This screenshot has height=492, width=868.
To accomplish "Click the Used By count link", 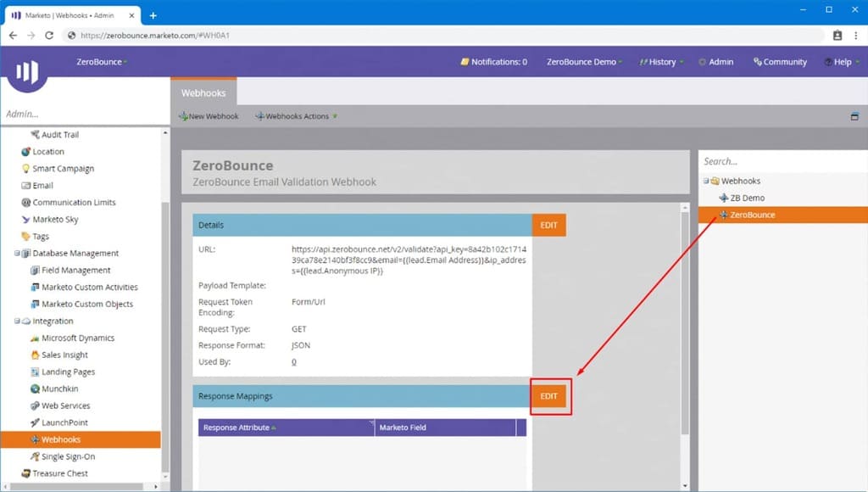I will [x=294, y=362].
